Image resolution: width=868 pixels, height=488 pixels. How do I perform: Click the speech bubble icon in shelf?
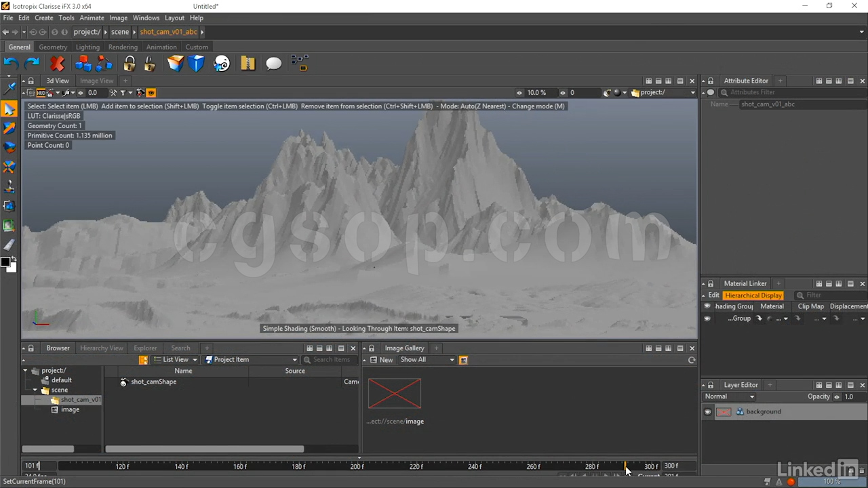[273, 64]
